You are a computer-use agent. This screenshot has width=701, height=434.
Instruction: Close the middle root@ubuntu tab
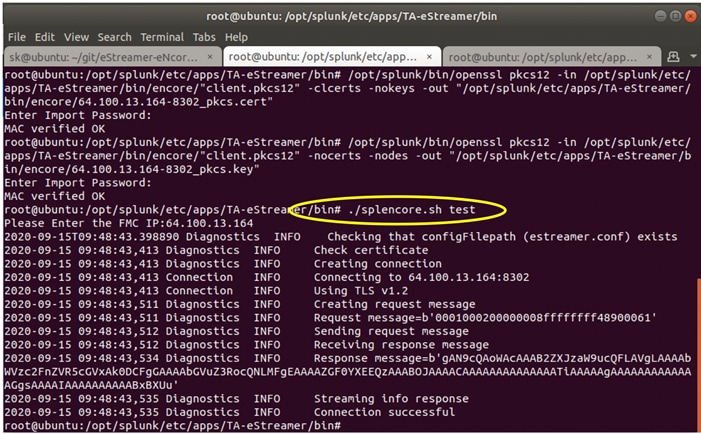[x=429, y=57]
